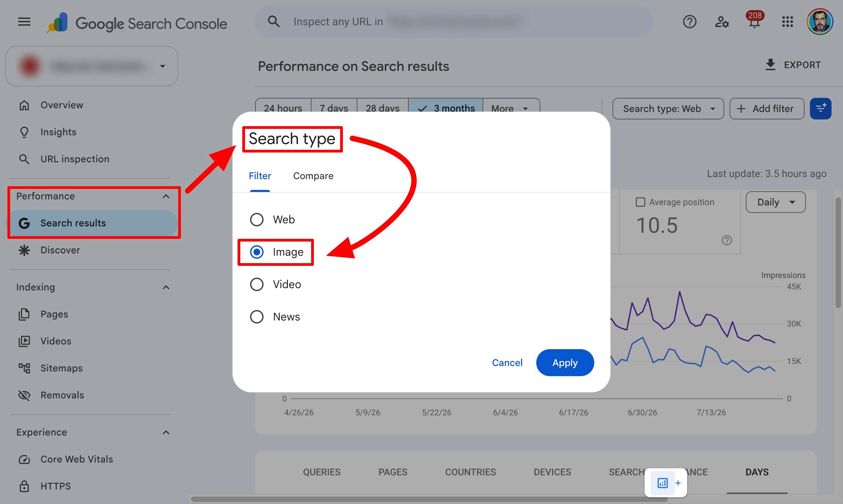The width and height of the screenshot is (843, 504).
Task: Collapse the Indexing section chevron
Action: click(x=166, y=287)
